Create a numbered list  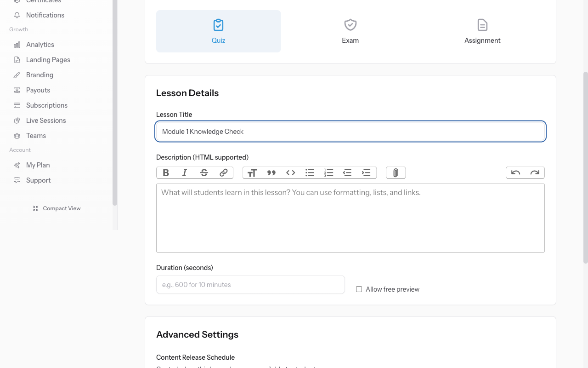tap(328, 172)
